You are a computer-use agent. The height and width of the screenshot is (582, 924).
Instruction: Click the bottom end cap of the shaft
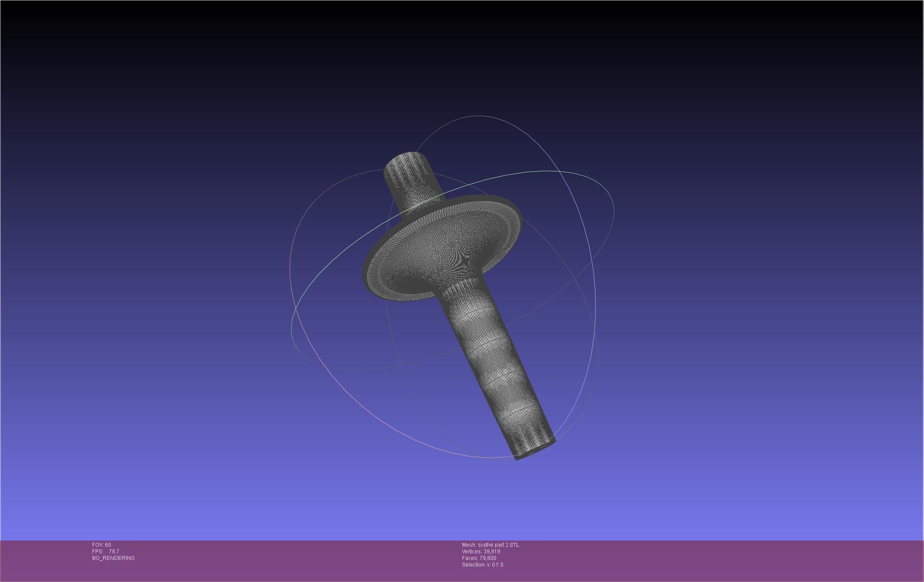534,452
